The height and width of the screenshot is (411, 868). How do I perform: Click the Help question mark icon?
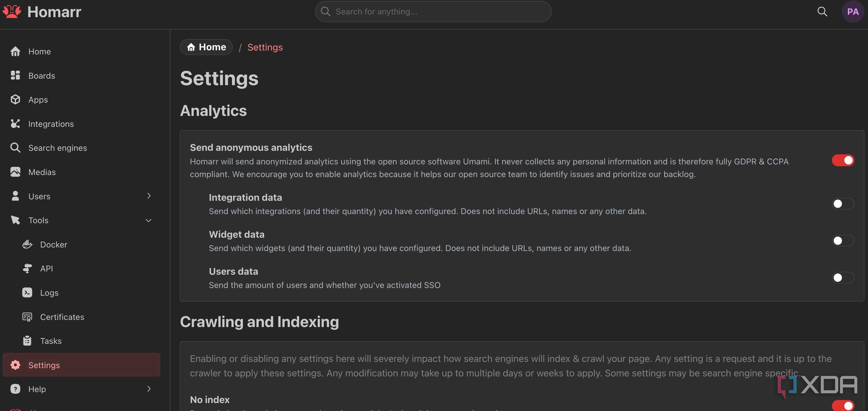click(15, 389)
